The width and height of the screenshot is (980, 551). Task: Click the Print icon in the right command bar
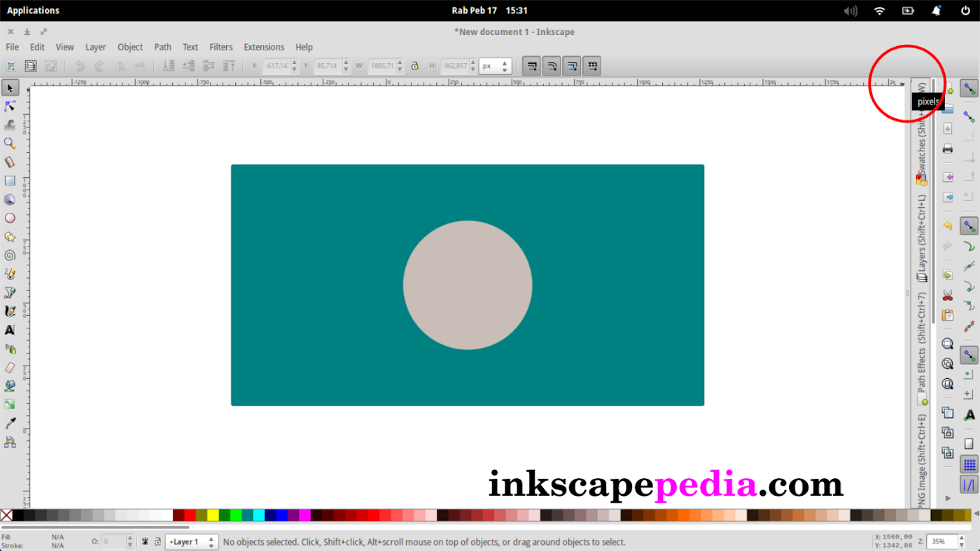tap(948, 148)
